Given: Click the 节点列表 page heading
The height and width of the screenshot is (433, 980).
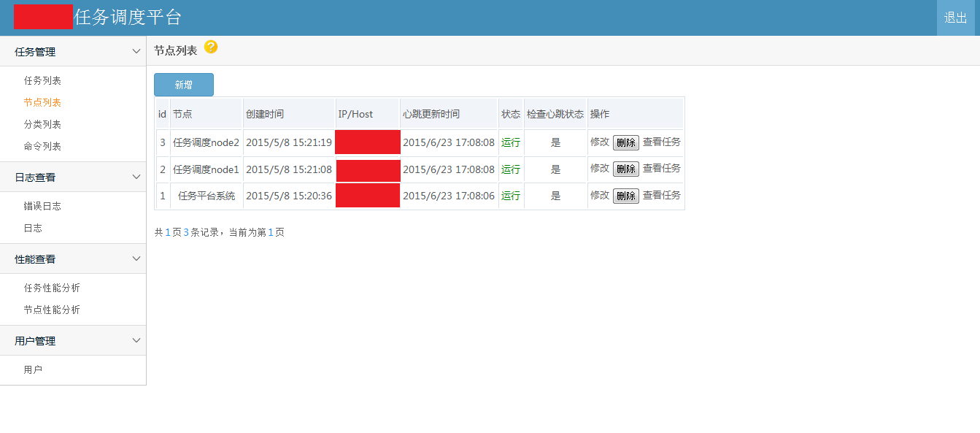Looking at the screenshot, I should [x=175, y=50].
